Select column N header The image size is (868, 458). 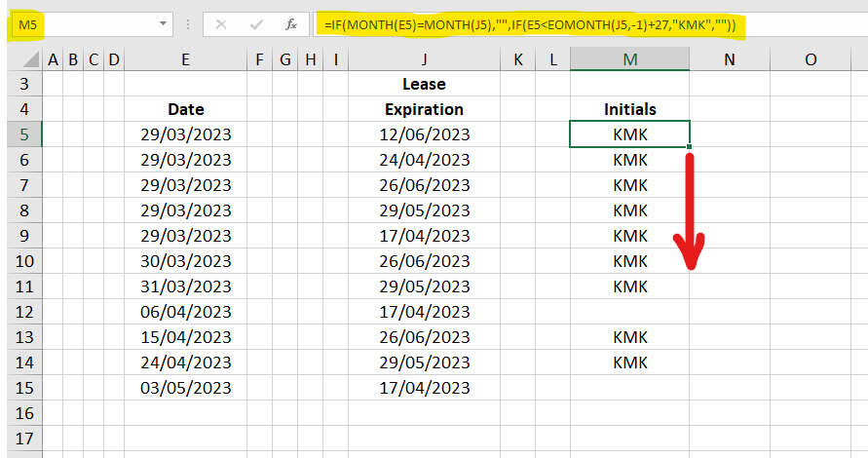(x=730, y=59)
